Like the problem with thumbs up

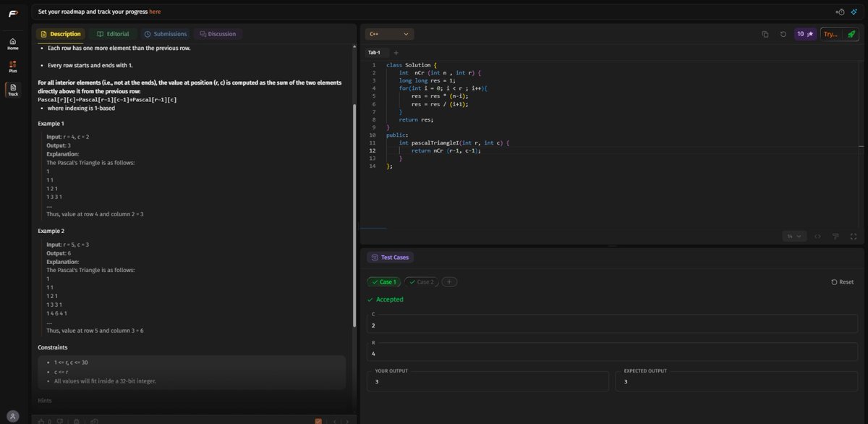pos(41,421)
